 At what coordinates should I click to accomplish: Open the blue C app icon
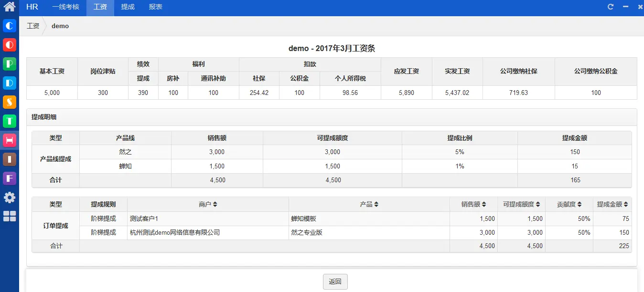pos(10,26)
